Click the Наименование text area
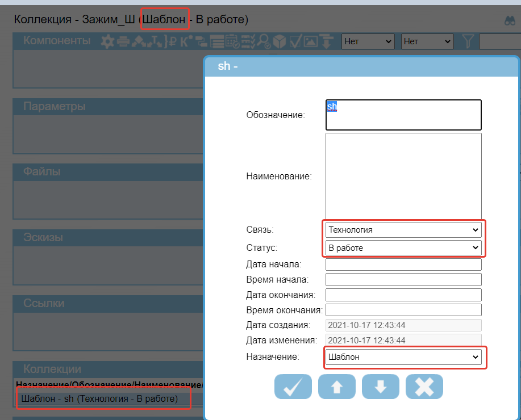The height and width of the screenshot is (420, 521). point(403,176)
